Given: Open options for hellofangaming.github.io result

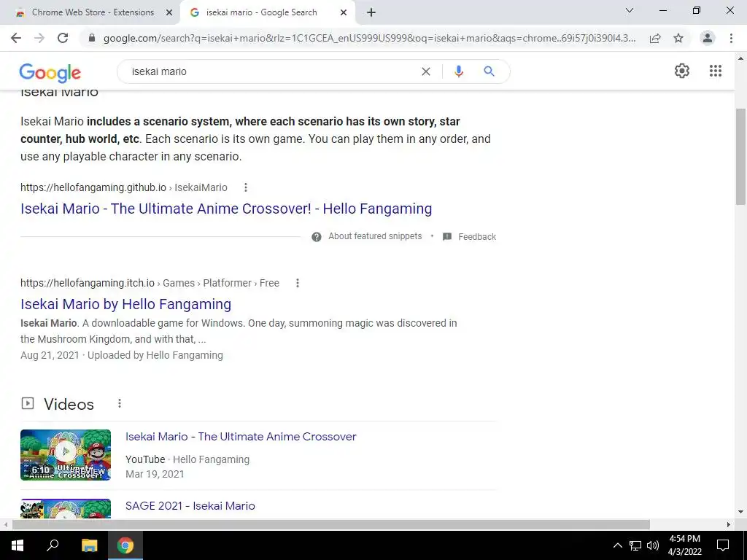Looking at the screenshot, I should pos(246,187).
